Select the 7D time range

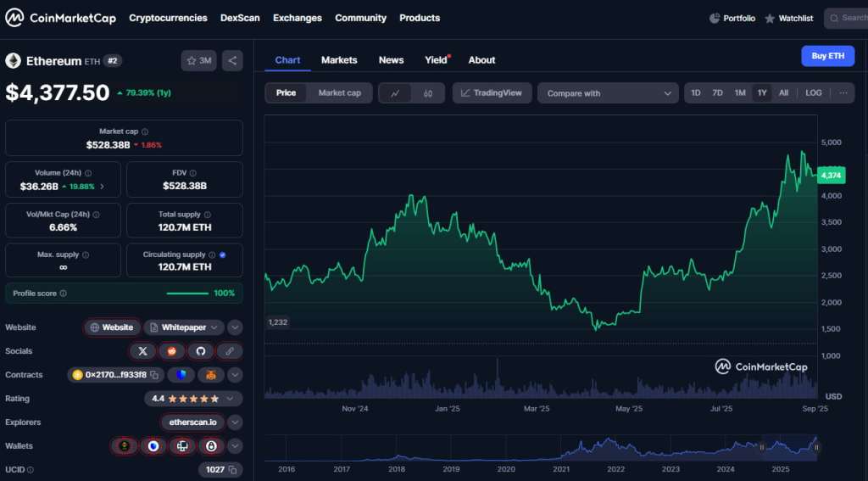pyautogui.click(x=717, y=93)
